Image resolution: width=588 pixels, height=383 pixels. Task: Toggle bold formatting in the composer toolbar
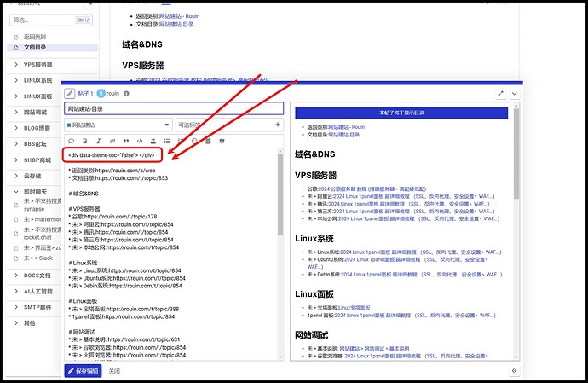85,141
